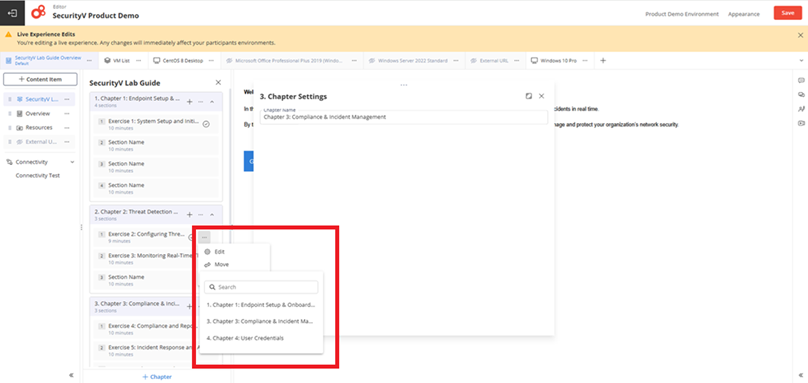Viewport: 808px width, 383px height.
Task: Click checkmark icon on Exercise 1 row
Action: (x=206, y=124)
